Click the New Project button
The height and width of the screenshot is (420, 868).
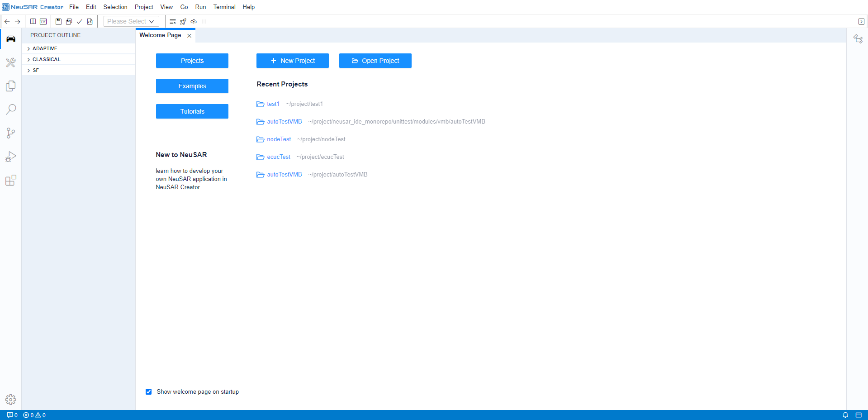292,61
